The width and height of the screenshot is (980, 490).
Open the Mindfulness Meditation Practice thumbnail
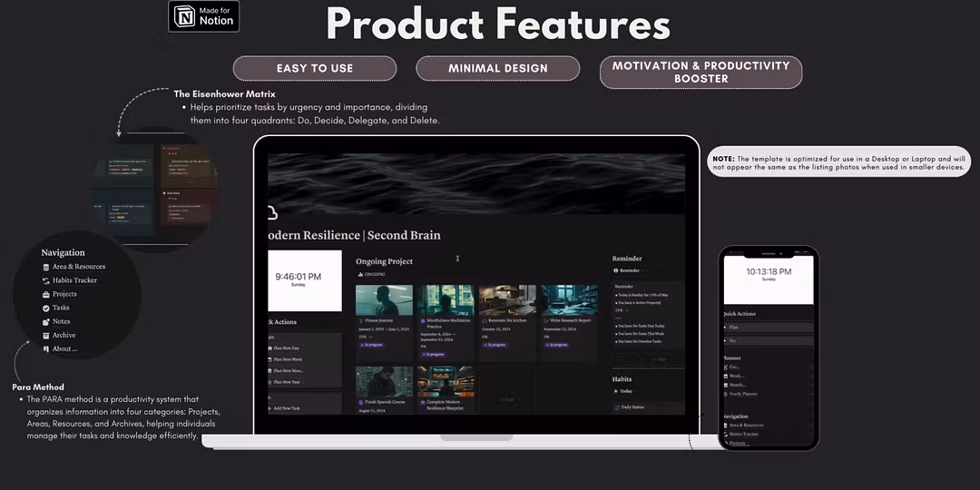click(446, 300)
